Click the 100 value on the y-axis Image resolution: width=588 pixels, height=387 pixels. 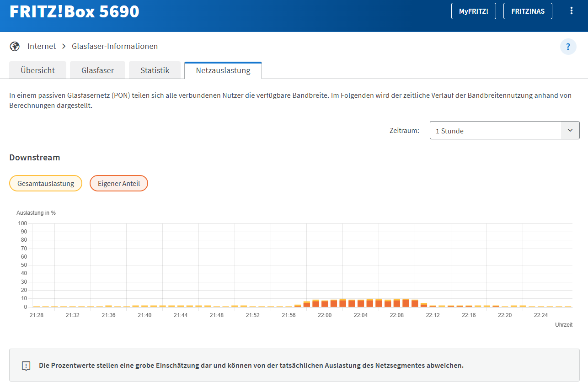pyautogui.click(x=22, y=223)
